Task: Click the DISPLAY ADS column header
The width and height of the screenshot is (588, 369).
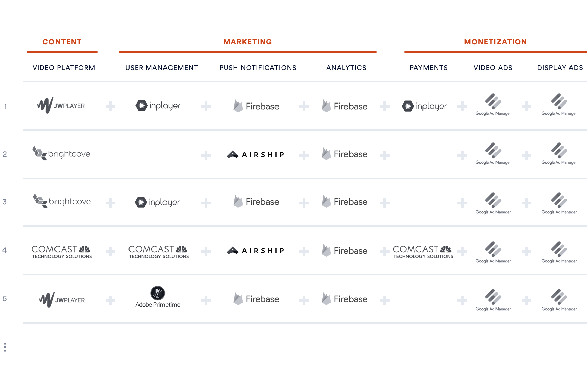Action: [x=560, y=68]
